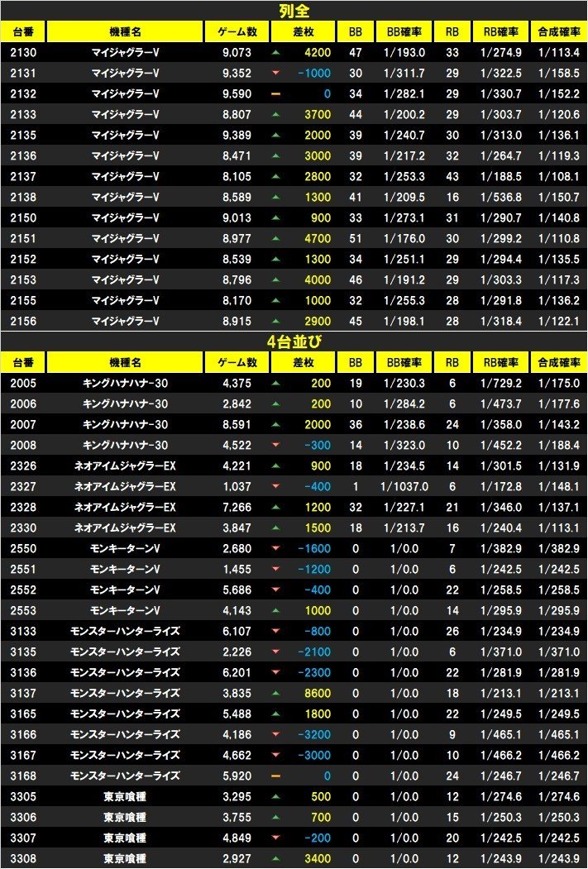
Task: Click マイジャグラーV in row 2137
Action: (125, 177)
